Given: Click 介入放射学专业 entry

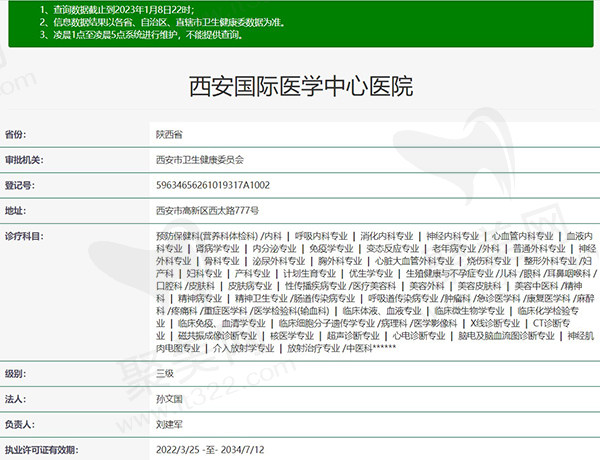Looking at the screenshot, I should [243, 348].
